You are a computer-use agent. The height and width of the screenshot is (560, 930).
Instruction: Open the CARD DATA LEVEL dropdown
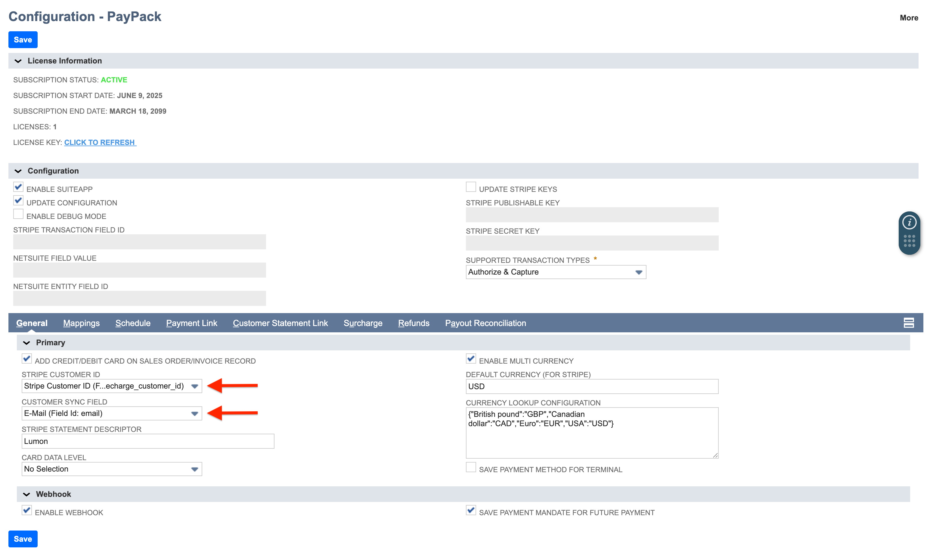point(195,469)
